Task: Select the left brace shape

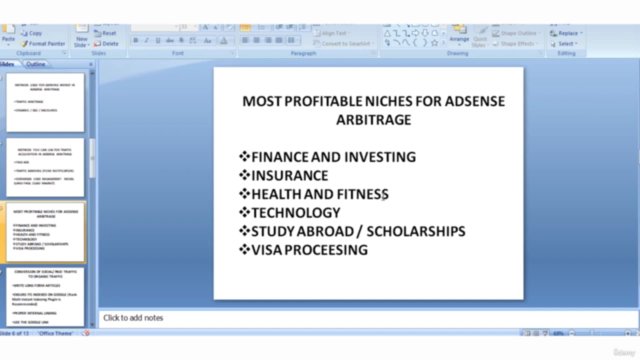Action: [416, 42]
